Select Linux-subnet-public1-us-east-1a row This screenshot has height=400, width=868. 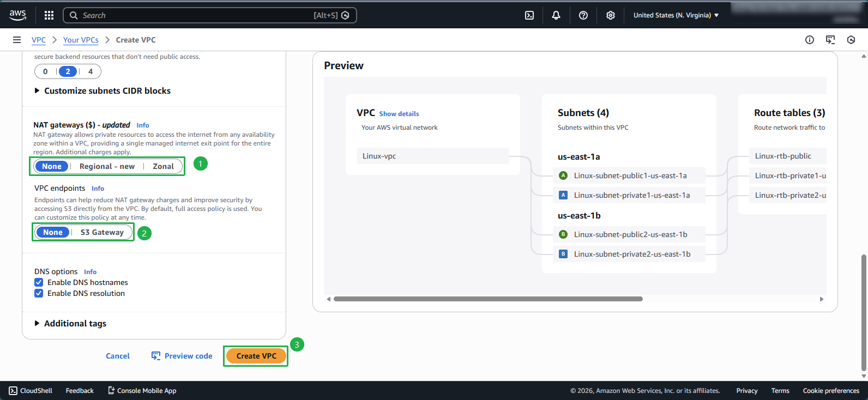(629, 175)
